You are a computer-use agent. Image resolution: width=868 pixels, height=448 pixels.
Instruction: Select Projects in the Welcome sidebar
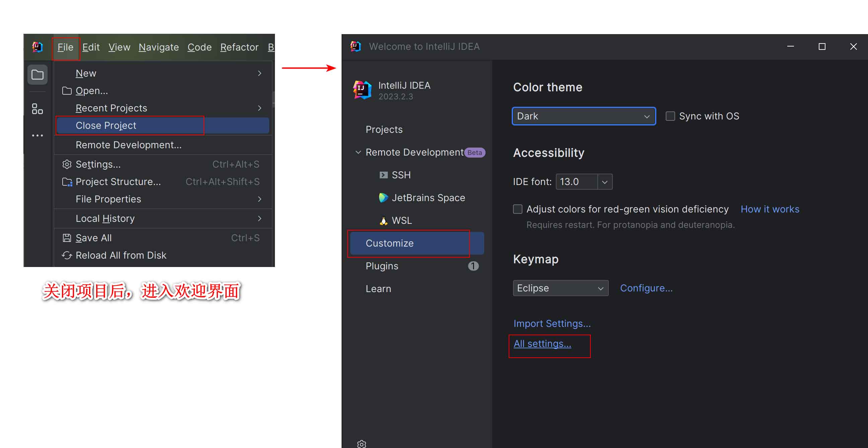pos(417,129)
